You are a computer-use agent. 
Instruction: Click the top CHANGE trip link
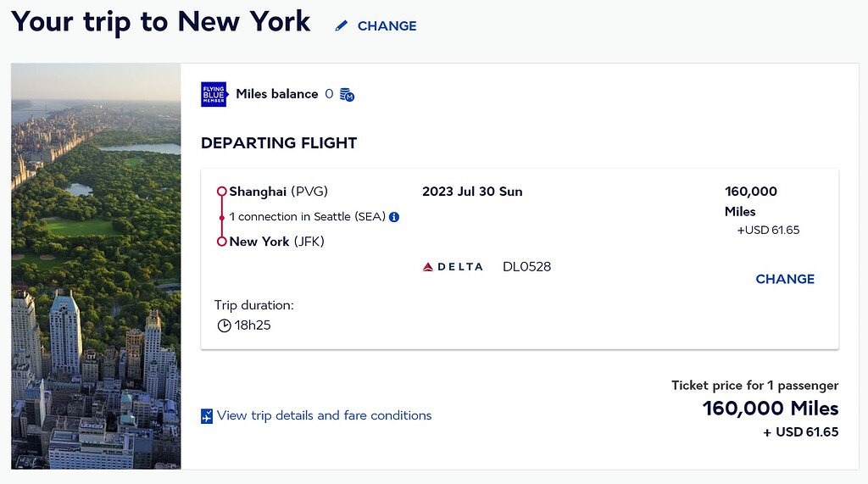(x=387, y=26)
